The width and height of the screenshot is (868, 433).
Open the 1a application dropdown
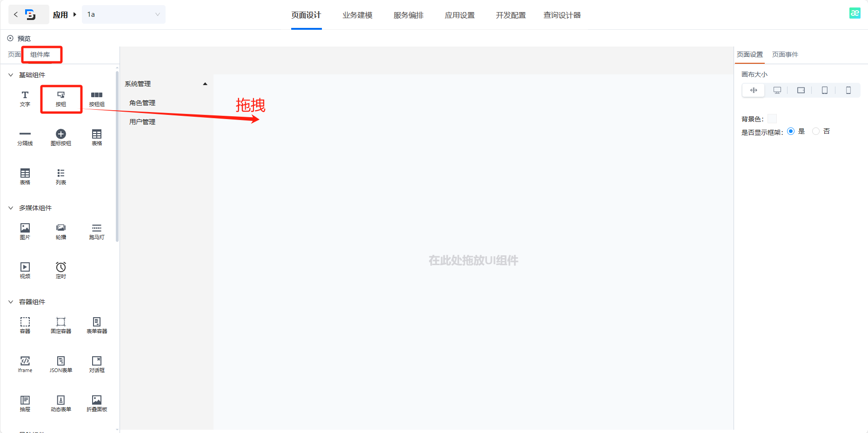click(123, 14)
